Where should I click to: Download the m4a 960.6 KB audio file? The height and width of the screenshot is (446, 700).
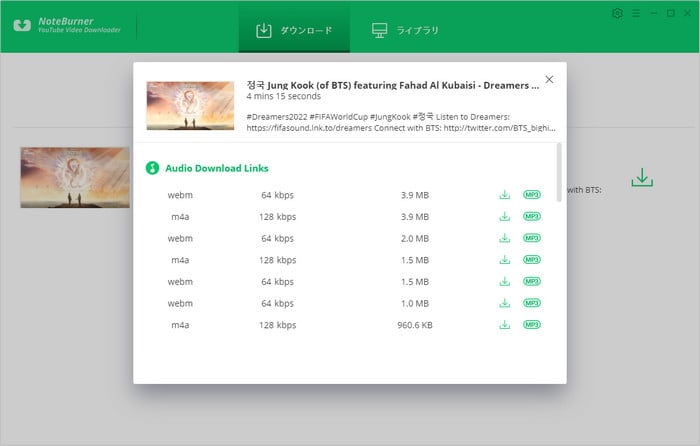click(x=504, y=325)
